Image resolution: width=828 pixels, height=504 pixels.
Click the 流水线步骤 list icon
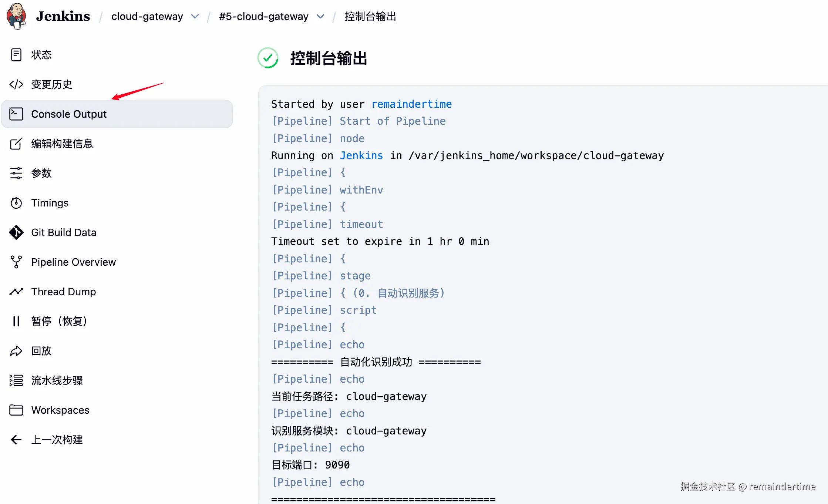point(16,380)
